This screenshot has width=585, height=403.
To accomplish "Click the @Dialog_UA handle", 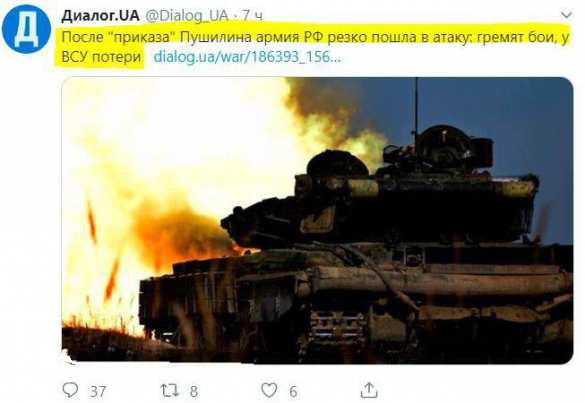I will pyautogui.click(x=186, y=16).
